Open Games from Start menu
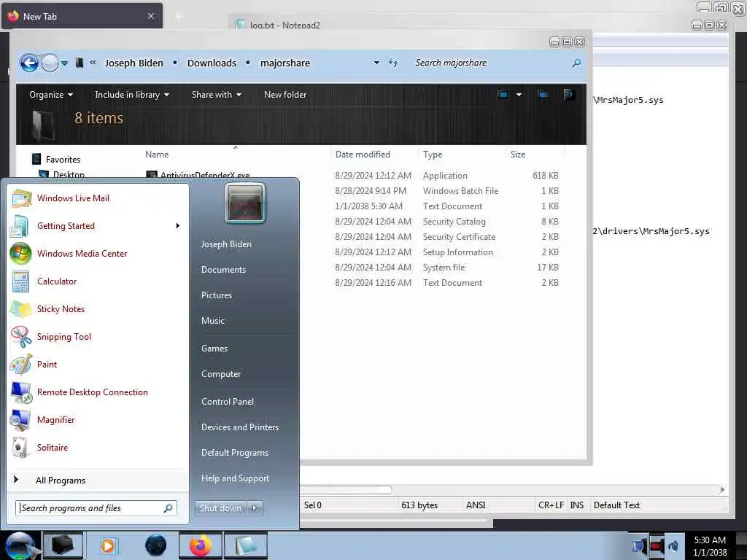The height and width of the screenshot is (560, 747). (214, 349)
